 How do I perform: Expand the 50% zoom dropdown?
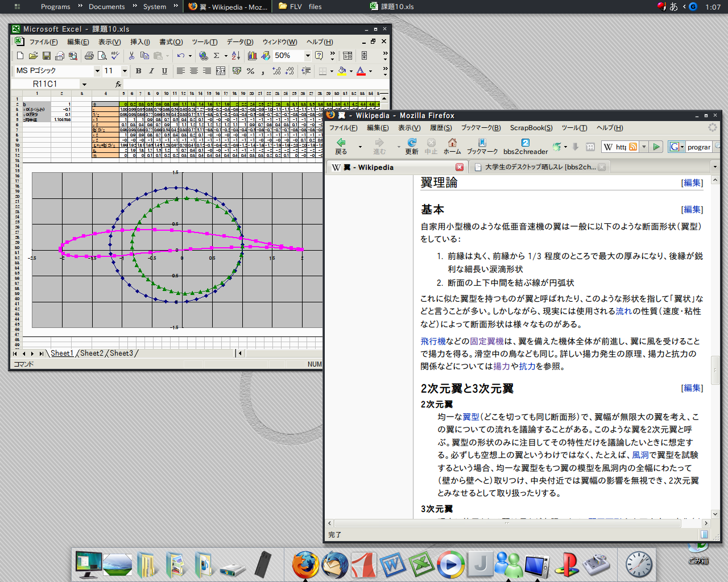pyautogui.click(x=308, y=56)
